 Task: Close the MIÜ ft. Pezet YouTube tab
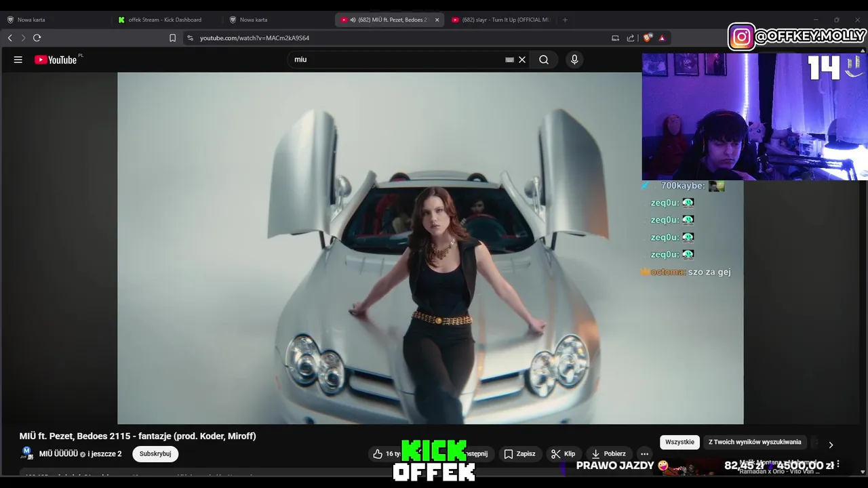(x=437, y=20)
